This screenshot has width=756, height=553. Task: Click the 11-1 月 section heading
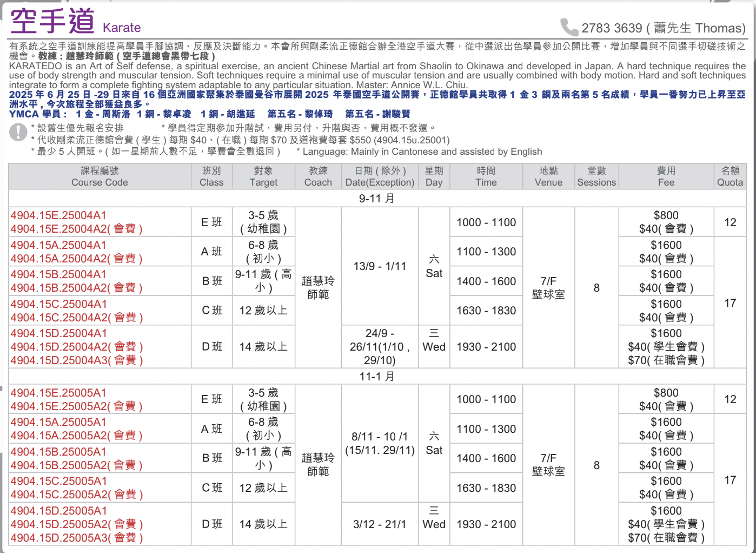click(x=377, y=376)
